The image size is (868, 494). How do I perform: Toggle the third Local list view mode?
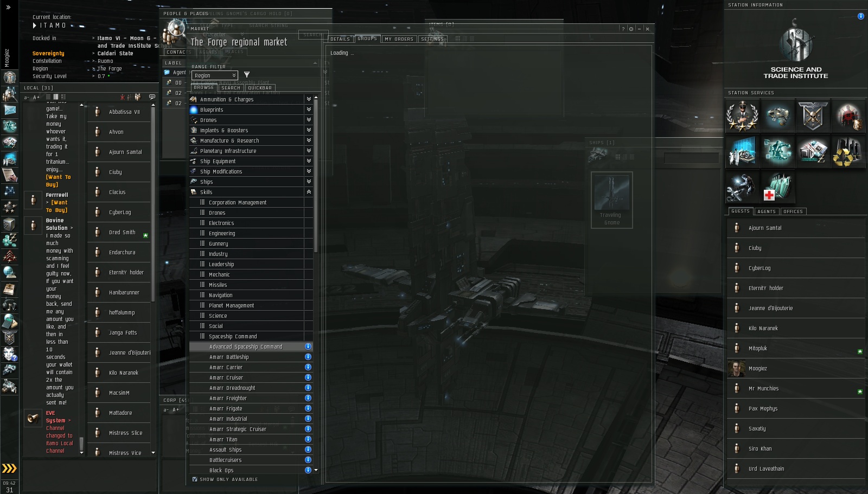[x=63, y=97]
